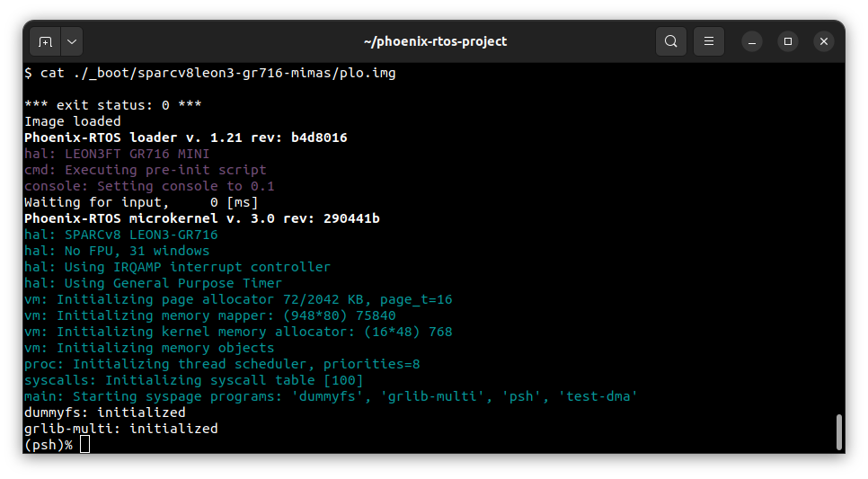
Task: Click 'grlib-multi: initialized' line
Action: coord(121,429)
